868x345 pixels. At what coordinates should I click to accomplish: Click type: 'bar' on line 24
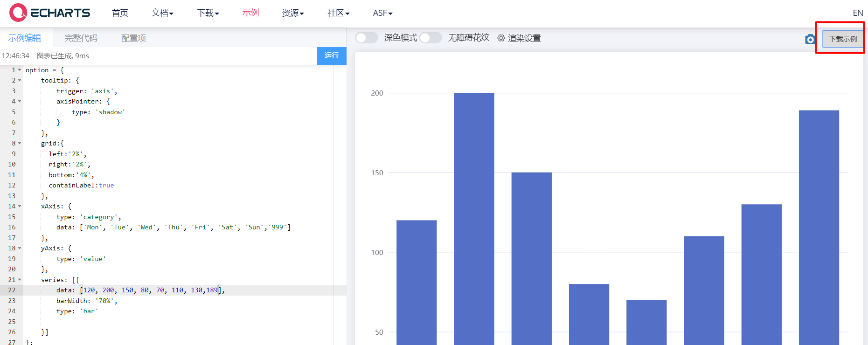click(x=77, y=311)
